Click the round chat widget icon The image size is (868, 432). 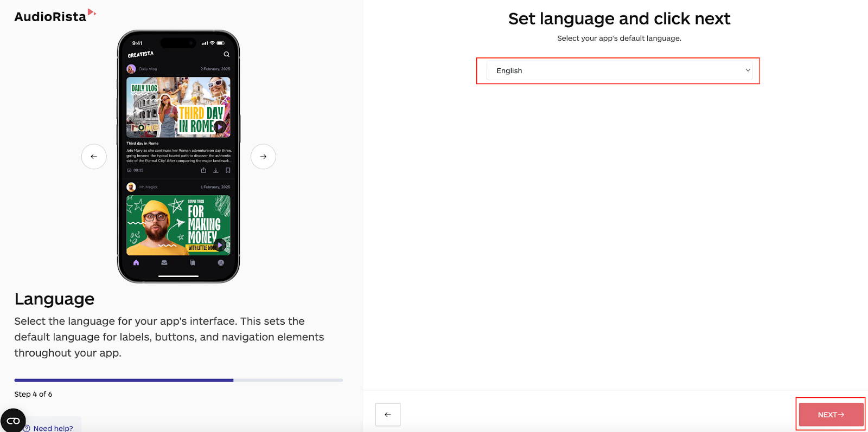click(13, 421)
